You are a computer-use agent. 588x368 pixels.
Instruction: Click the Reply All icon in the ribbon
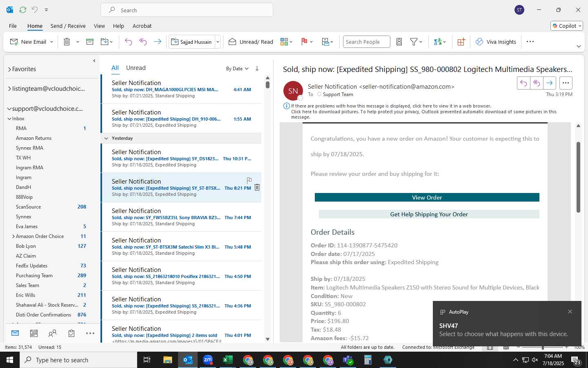(x=143, y=42)
